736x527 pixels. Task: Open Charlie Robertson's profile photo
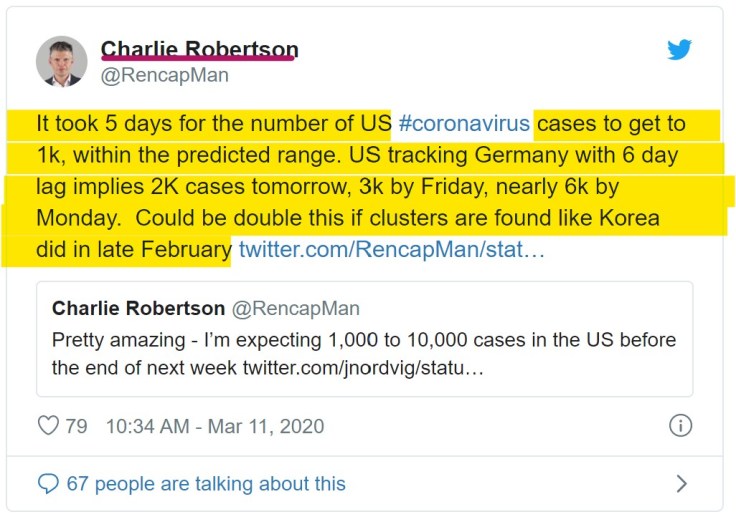coord(62,61)
